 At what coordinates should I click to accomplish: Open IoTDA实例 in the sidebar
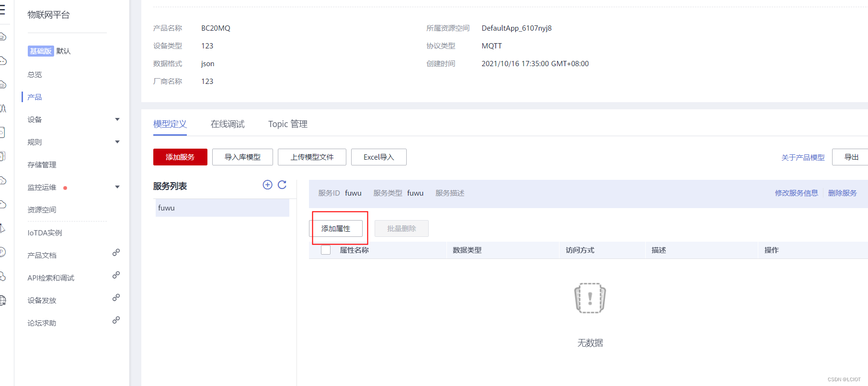point(45,233)
